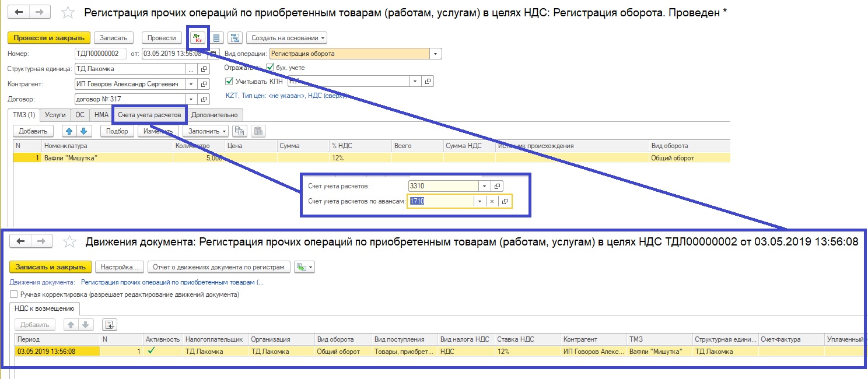Open-form icon for Счет учета расчетов по авансам
The height and width of the screenshot is (379, 868).
click(505, 201)
